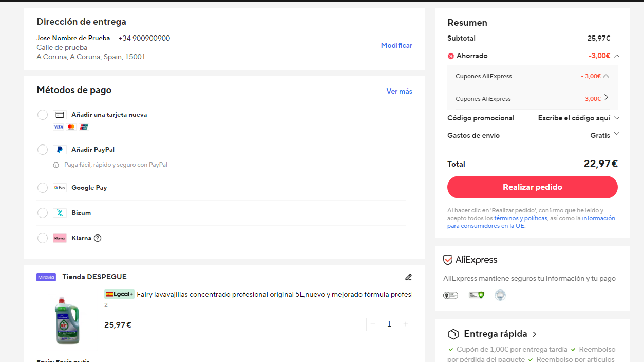Screen dimensions: 644x362
Task: Increase the Fairy product quantity by one
Action: pyautogui.click(x=406, y=324)
